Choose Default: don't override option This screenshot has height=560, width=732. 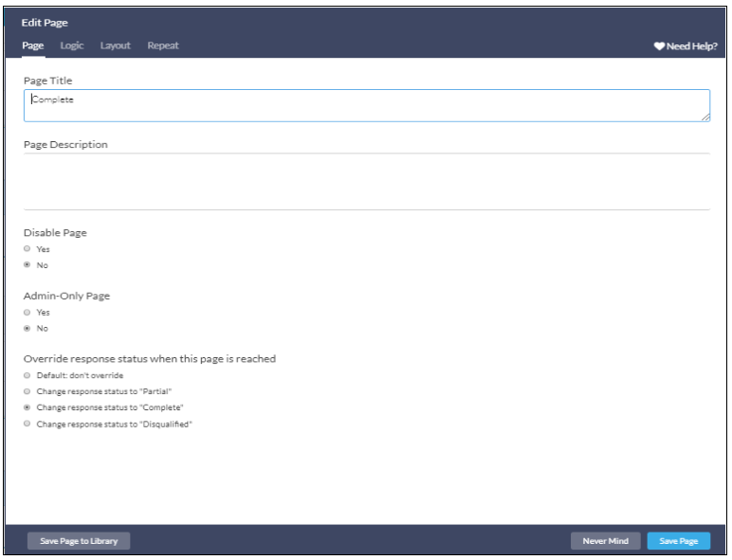pyautogui.click(x=27, y=375)
